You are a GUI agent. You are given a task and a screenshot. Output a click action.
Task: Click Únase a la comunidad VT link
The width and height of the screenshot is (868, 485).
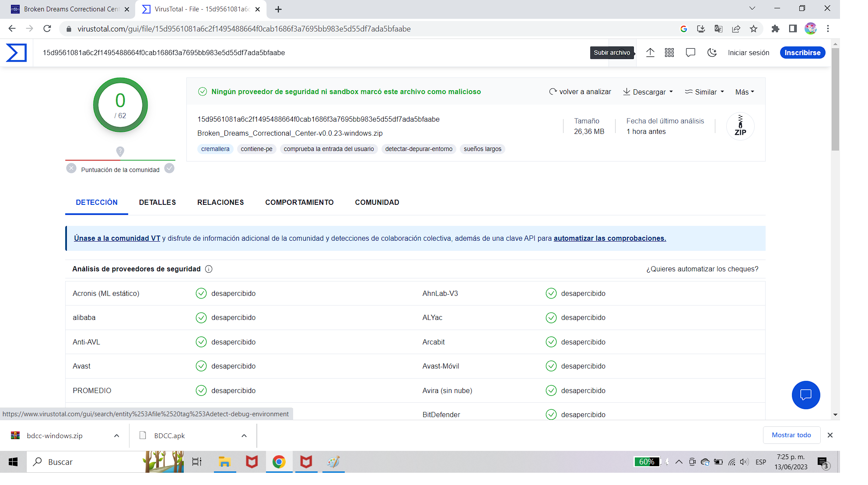point(117,238)
